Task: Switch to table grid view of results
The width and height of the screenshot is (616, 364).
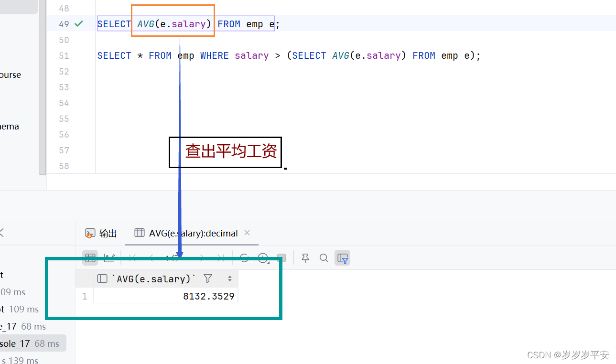Action: (90, 258)
